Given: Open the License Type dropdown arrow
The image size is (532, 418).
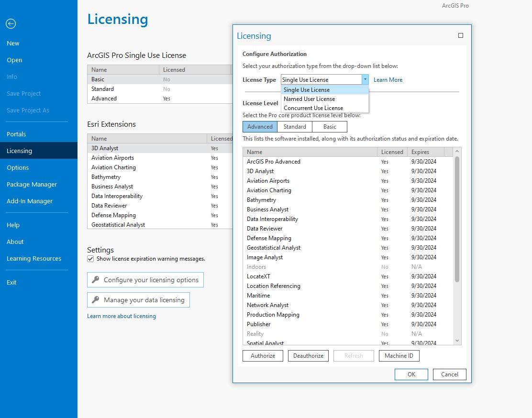Looking at the screenshot, I should click(x=366, y=79).
